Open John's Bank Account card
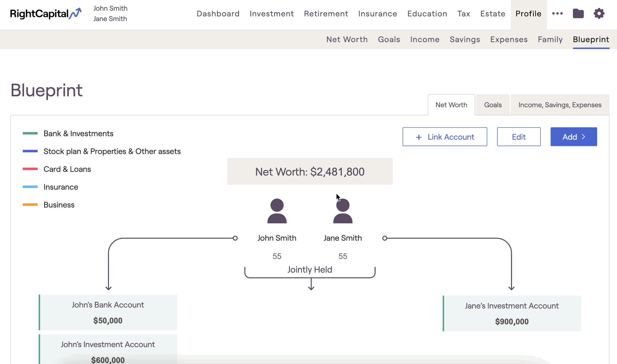Screen dimensions: 617x364 (108, 312)
